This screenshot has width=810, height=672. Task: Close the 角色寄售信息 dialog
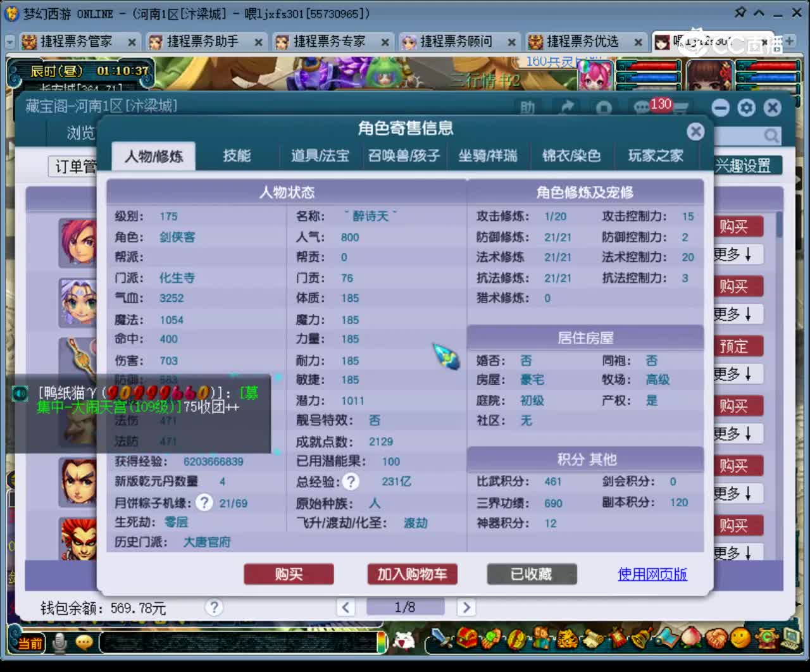[695, 131]
